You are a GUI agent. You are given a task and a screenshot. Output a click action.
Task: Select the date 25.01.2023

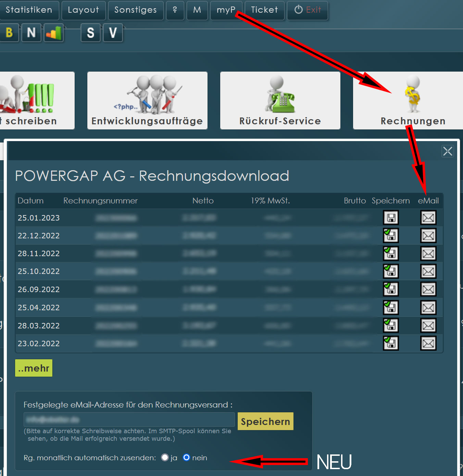click(39, 218)
